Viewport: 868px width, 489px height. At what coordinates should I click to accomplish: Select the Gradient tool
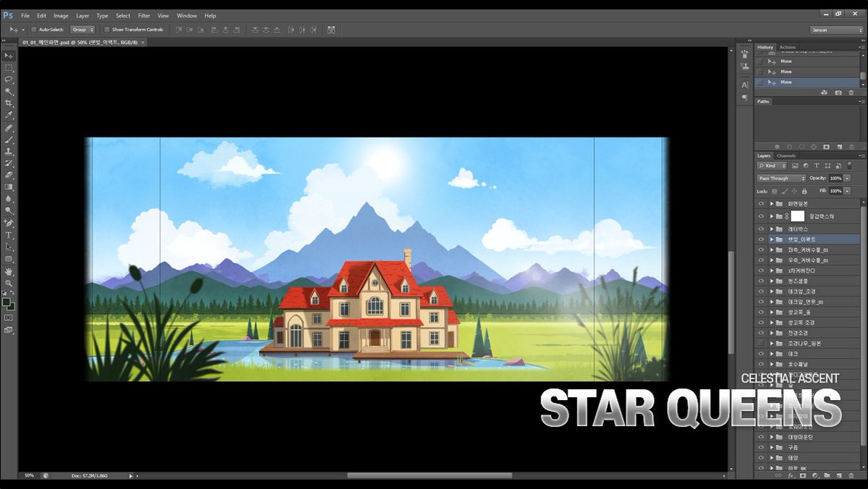tap(9, 187)
